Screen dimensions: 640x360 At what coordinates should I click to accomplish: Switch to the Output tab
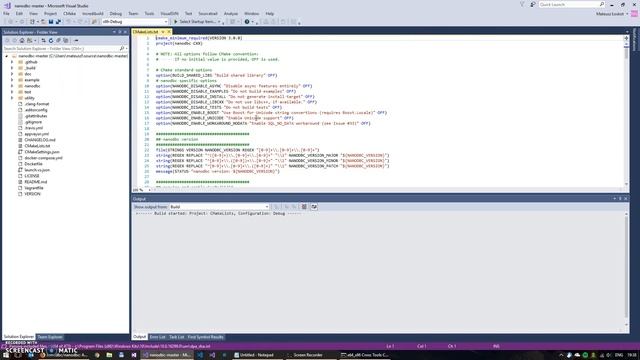point(139,337)
